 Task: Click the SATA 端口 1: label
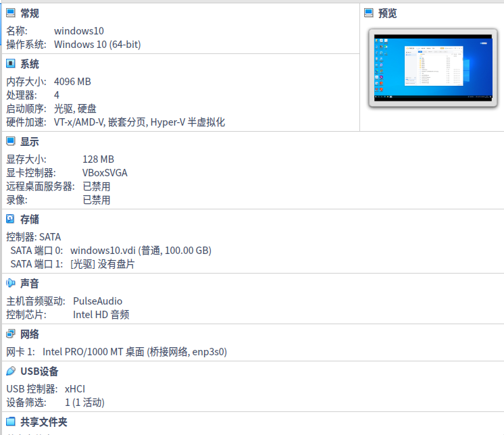point(36,264)
